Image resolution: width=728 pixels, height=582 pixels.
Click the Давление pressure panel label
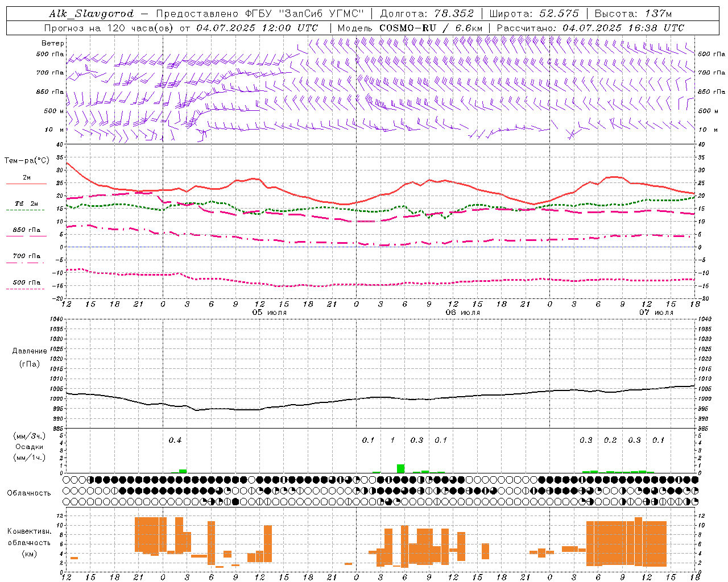coord(30,351)
